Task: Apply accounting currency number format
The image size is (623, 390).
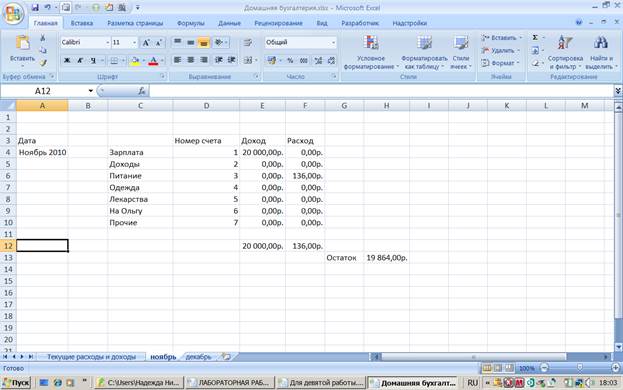Action: (271, 60)
